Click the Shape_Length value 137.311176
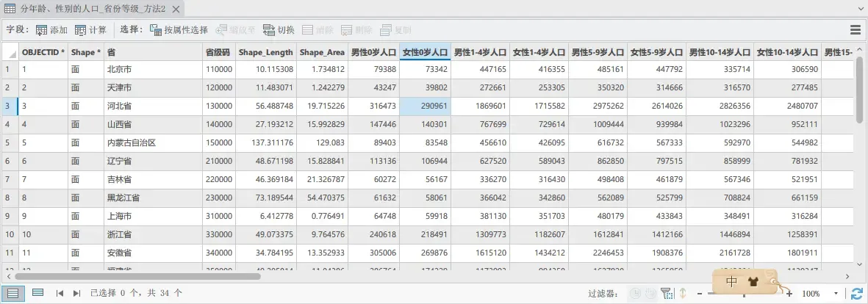Image resolution: width=868 pixels, height=304 pixels. click(266, 142)
